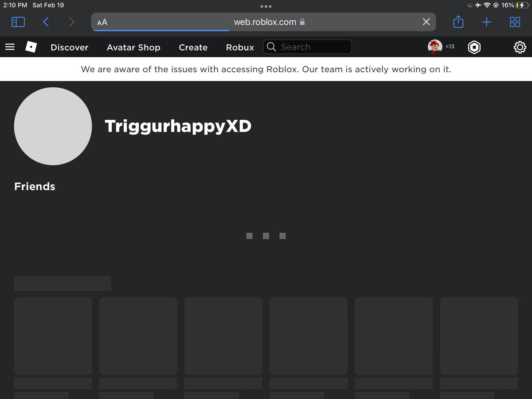Viewport: 532px width, 399px height.
Task: Focus the Roblox Search field
Action: click(x=308, y=47)
